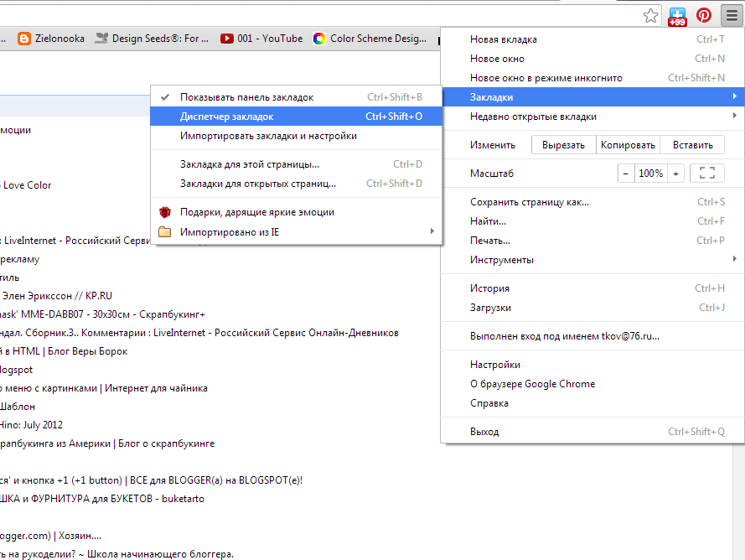Click 'в HTML | Блог Веры Борок' row
This screenshot has width=745, height=560.
(x=65, y=351)
